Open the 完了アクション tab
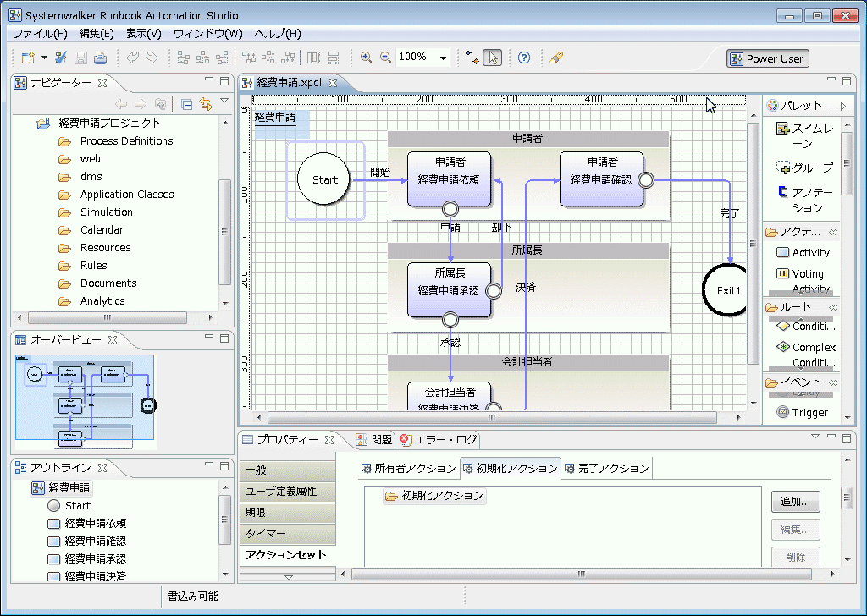 tap(606, 469)
